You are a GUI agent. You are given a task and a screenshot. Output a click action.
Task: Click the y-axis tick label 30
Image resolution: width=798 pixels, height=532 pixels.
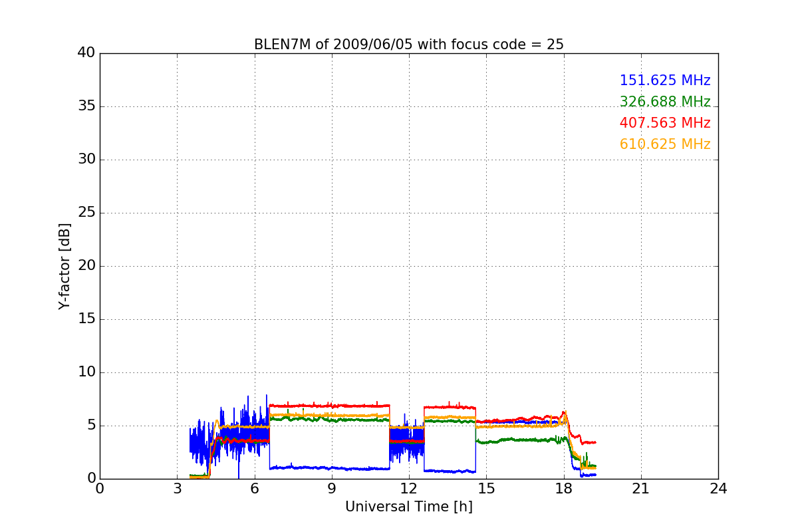[x=86, y=160]
